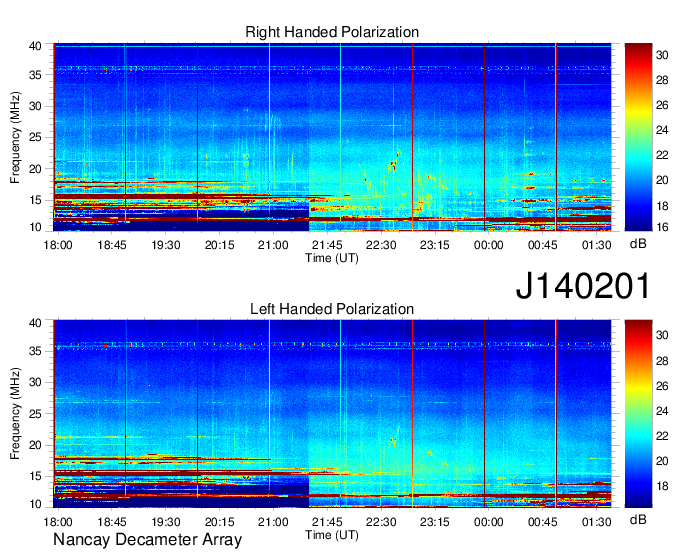Image resolution: width=680 pixels, height=552 pixels.
Task: Click the 18 value on bottom color bar
Action: [663, 487]
